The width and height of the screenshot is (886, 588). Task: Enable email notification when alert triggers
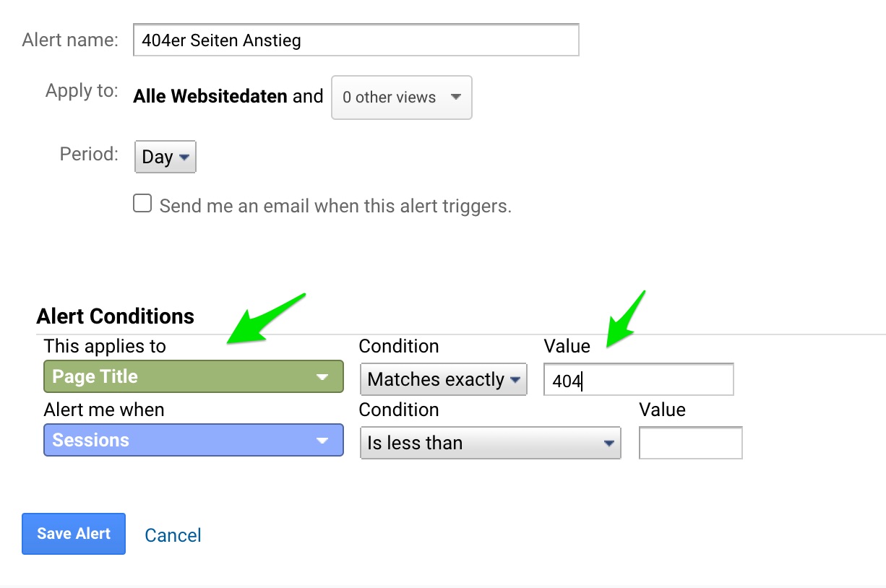pyautogui.click(x=142, y=204)
